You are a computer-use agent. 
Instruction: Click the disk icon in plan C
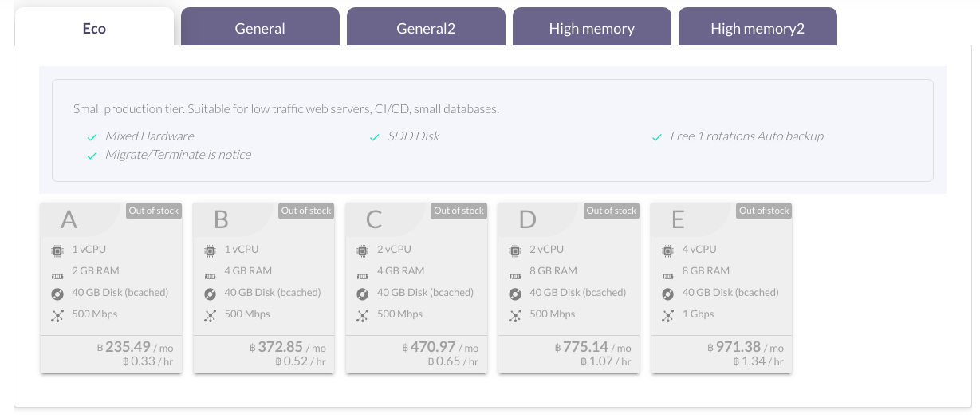point(363,294)
